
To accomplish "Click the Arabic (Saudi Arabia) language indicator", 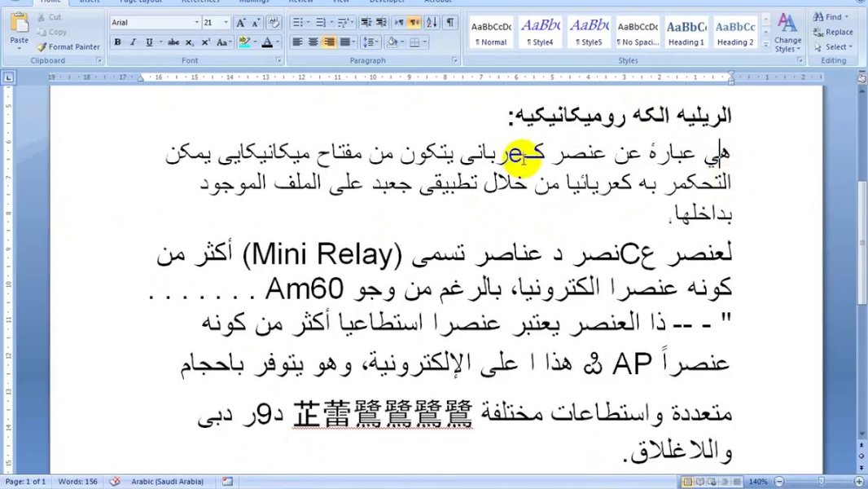I will point(167,481).
